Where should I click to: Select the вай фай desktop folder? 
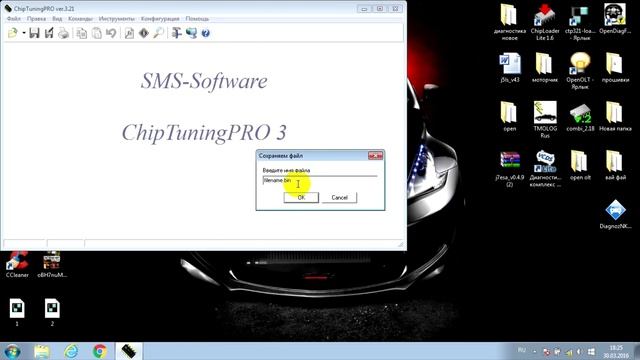click(615, 165)
